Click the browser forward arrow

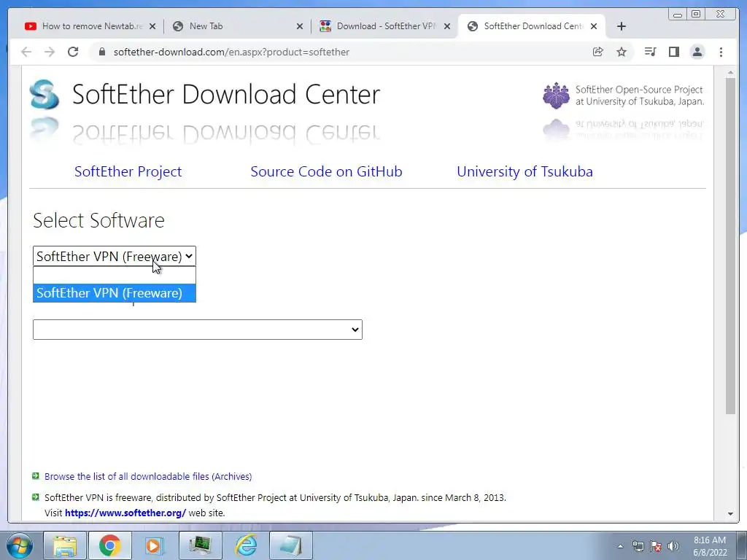(50, 52)
